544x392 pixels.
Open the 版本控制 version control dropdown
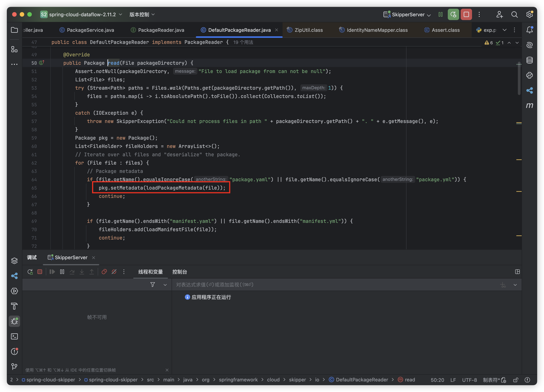(x=142, y=15)
